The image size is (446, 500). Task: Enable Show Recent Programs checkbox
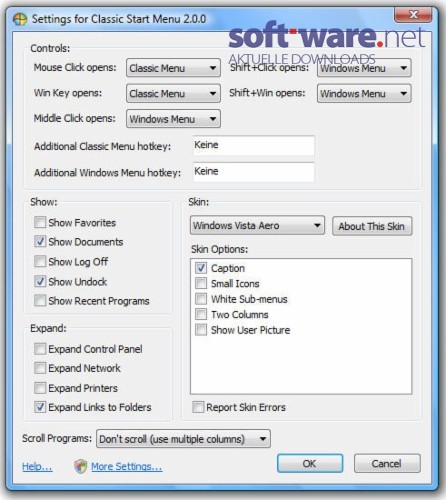(x=40, y=300)
